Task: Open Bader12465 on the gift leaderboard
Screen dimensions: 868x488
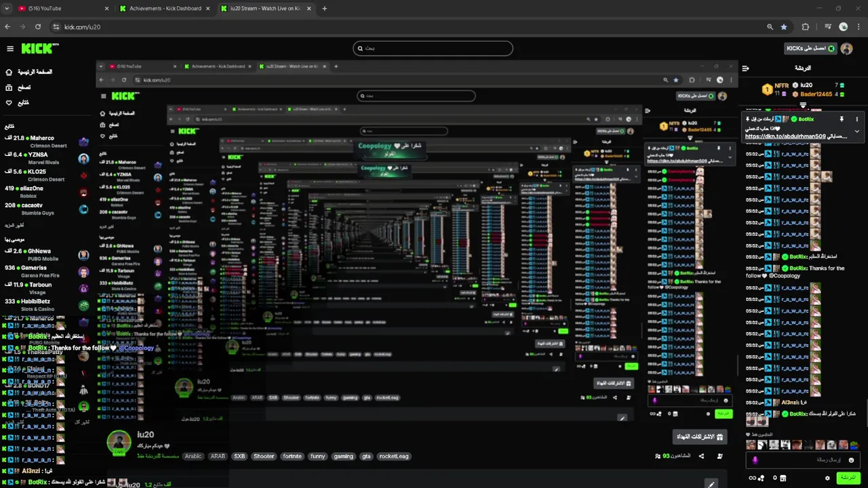Action: click(816, 94)
